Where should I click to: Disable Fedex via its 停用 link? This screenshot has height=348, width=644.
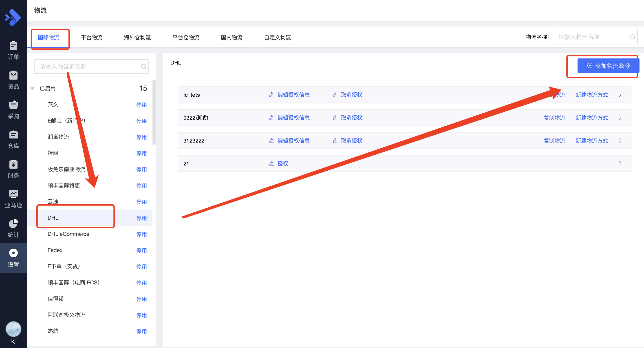pyautogui.click(x=141, y=250)
